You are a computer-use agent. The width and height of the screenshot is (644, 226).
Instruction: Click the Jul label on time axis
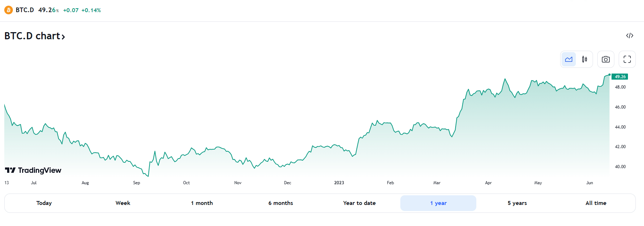[34, 183]
